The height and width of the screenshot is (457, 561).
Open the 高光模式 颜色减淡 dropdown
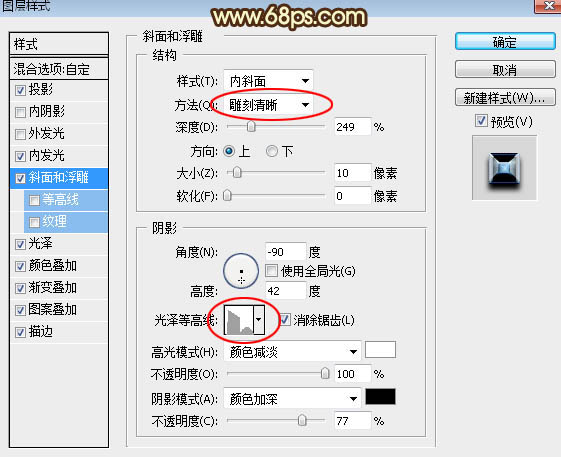pyautogui.click(x=292, y=352)
